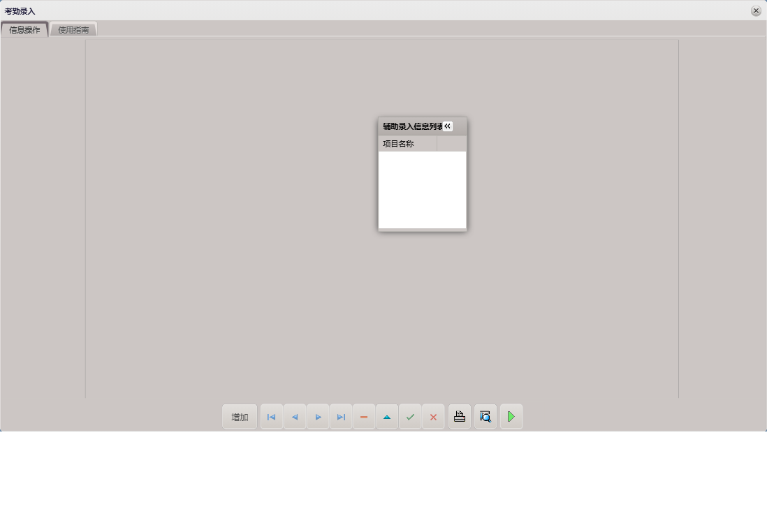Click the printer icon
The image size is (767, 532).
click(x=460, y=417)
